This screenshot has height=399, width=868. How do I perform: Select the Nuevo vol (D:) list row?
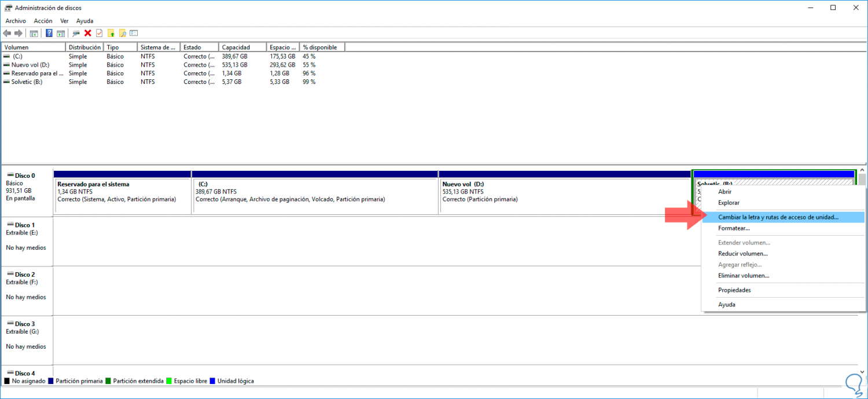coord(174,65)
